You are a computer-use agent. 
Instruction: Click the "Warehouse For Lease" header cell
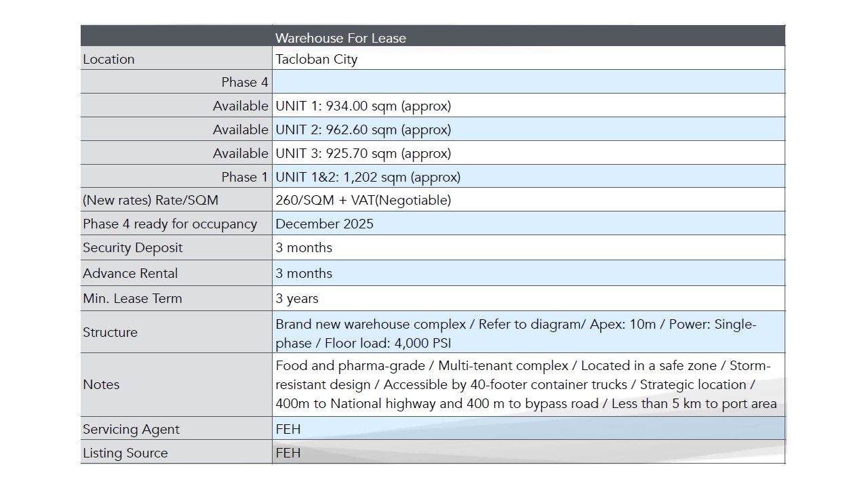coord(340,38)
